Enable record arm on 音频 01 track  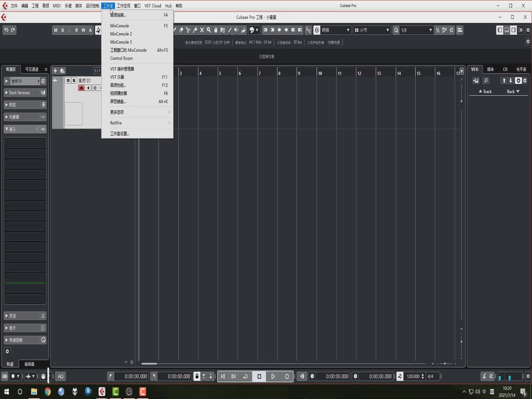point(81,88)
